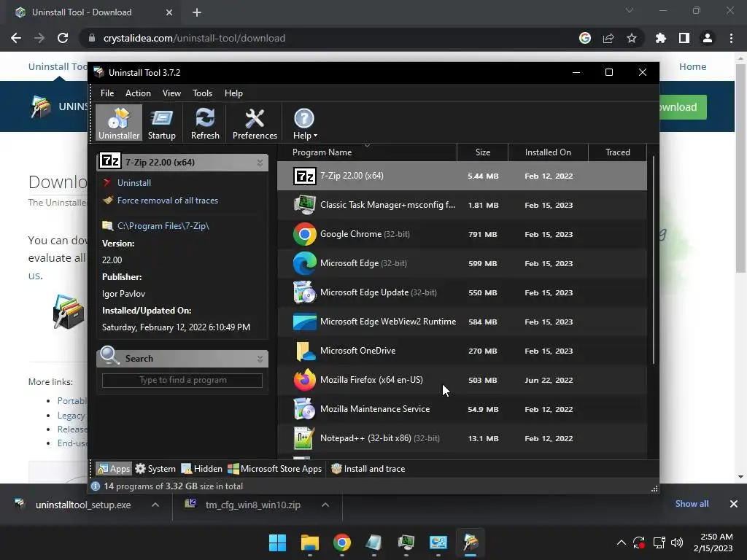The image size is (747, 560).
Task: Open the File menu
Action: (x=107, y=93)
